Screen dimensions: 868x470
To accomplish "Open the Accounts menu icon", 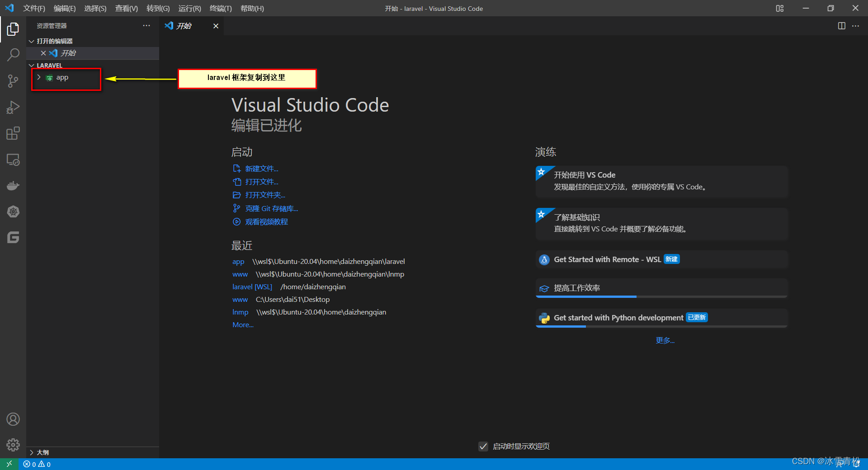I will click(x=13, y=419).
